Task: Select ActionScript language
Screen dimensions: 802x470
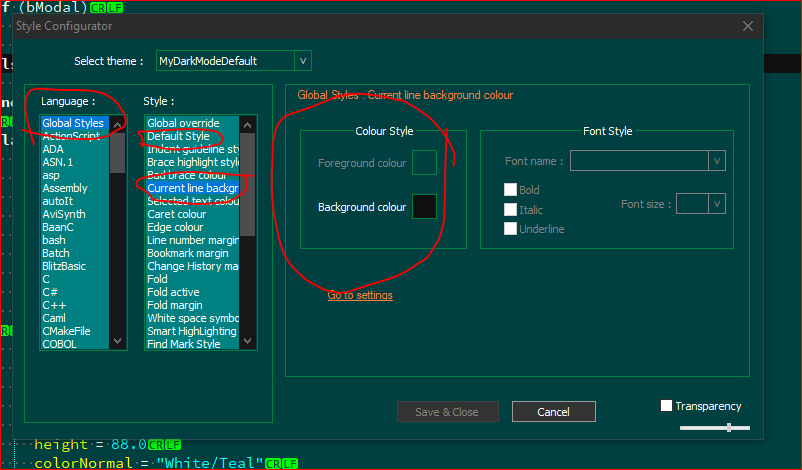Action: [75, 136]
